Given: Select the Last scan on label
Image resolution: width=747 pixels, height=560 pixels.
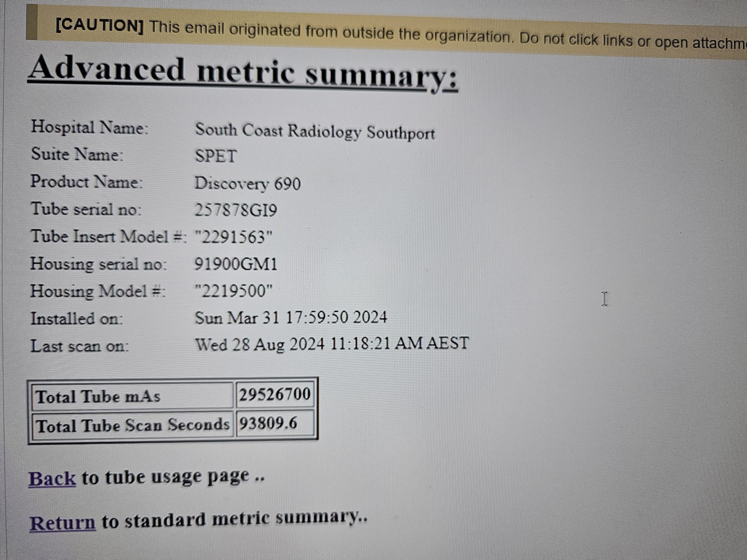Looking at the screenshot, I should pos(80,346).
